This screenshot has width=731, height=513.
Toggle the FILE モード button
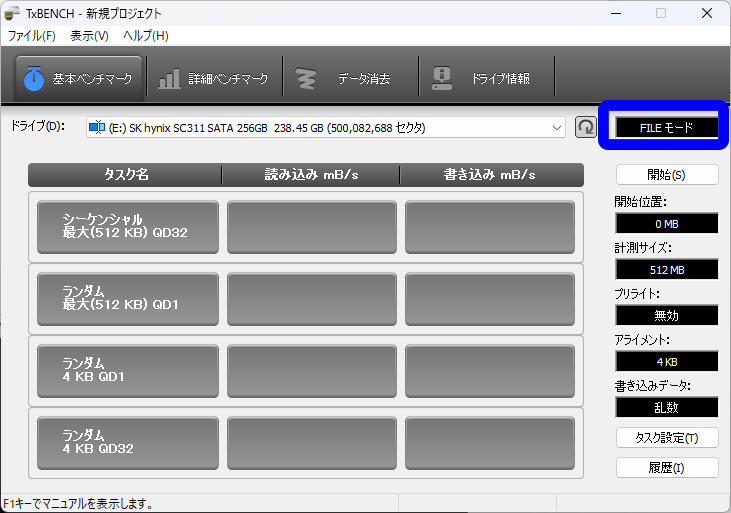666,127
